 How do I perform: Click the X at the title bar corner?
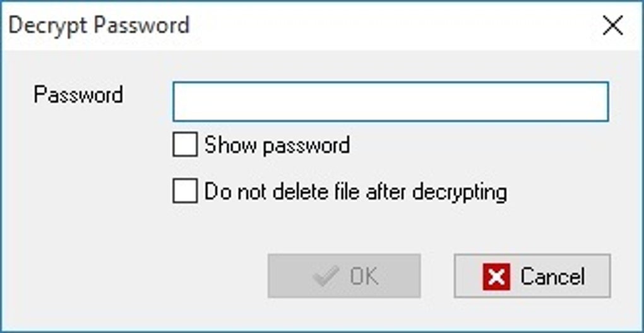tap(612, 26)
